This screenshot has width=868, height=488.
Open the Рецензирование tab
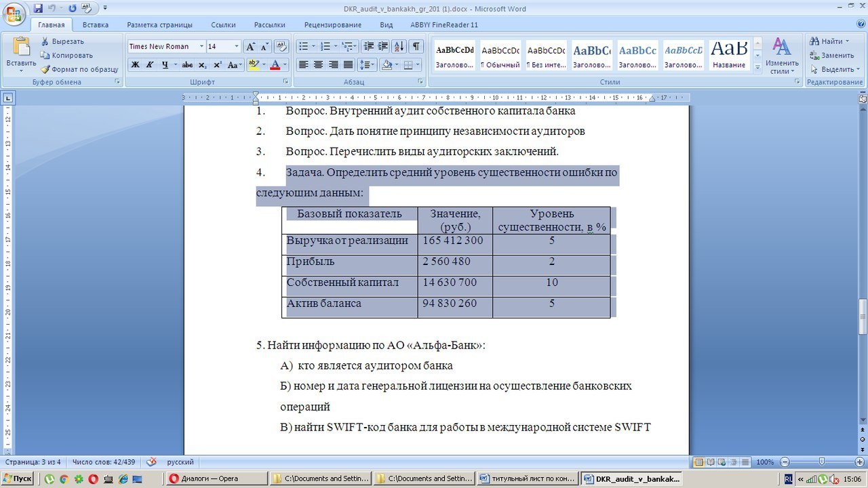(333, 25)
